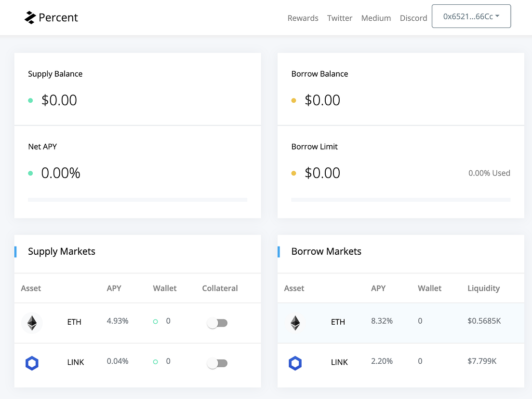Click the ETH icon in Borrow Markets
The width and height of the screenshot is (532, 399).
(x=295, y=323)
